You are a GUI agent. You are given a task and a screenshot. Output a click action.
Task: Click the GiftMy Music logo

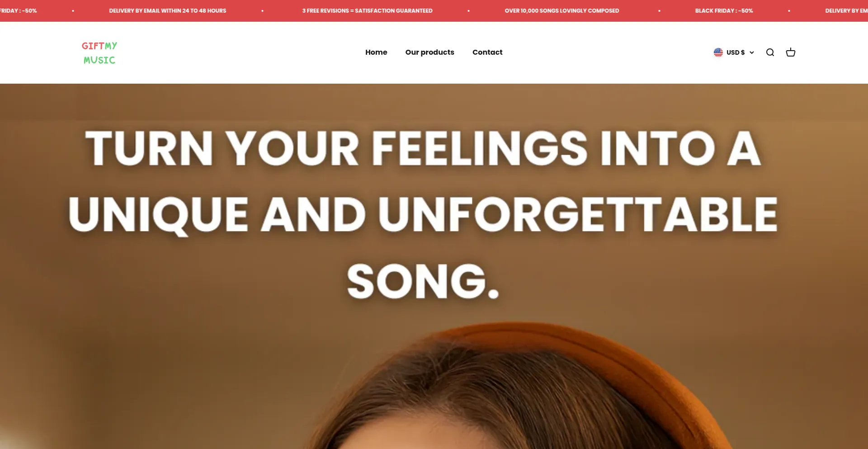(99, 53)
